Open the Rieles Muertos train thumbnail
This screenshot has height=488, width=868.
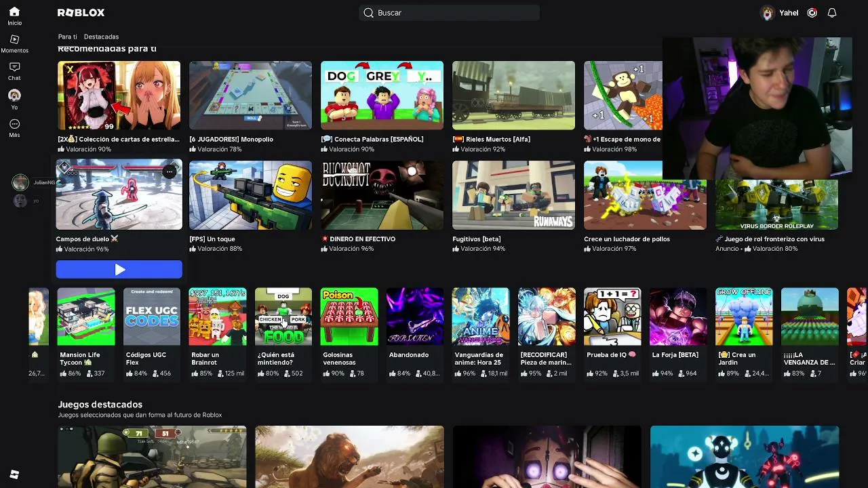pos(513,96)
